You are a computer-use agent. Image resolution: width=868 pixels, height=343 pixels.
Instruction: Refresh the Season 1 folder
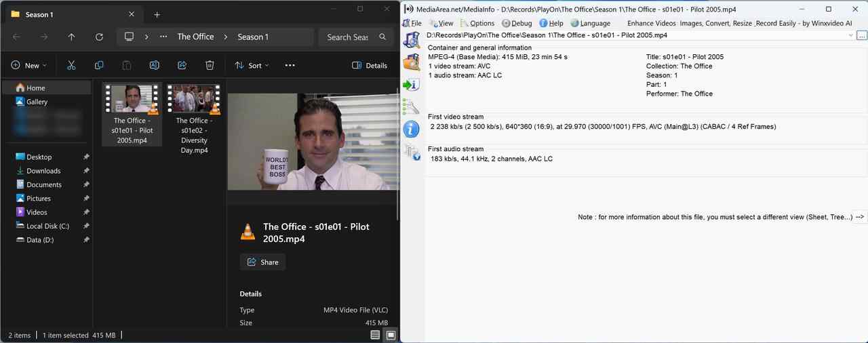(x=99, y=37)
